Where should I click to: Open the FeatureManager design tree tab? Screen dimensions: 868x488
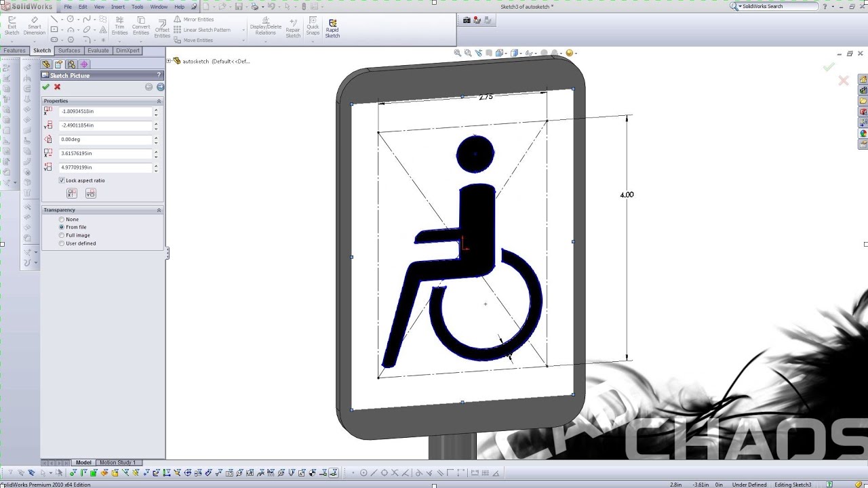(x=46, y=64)
